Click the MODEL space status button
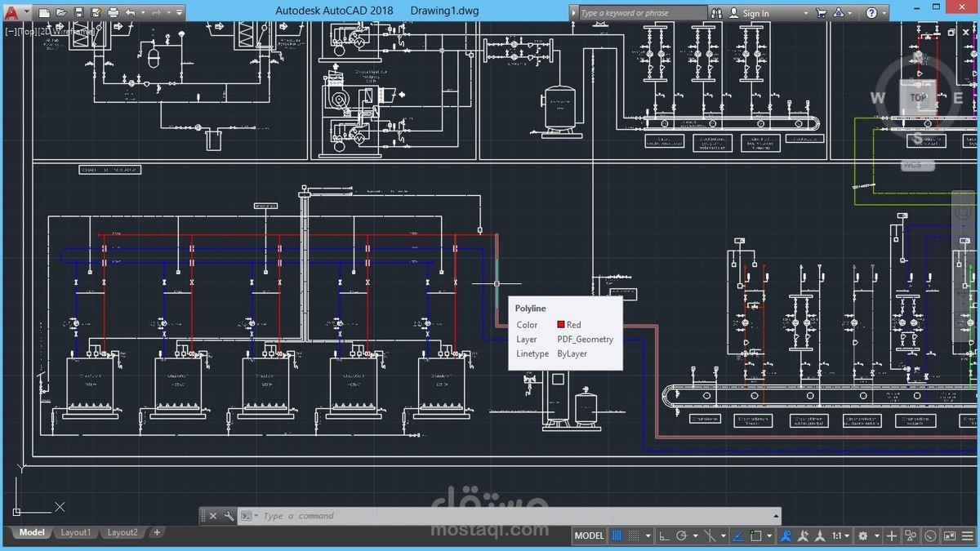This screenshot has height=551, width=980. click(590, 536)
